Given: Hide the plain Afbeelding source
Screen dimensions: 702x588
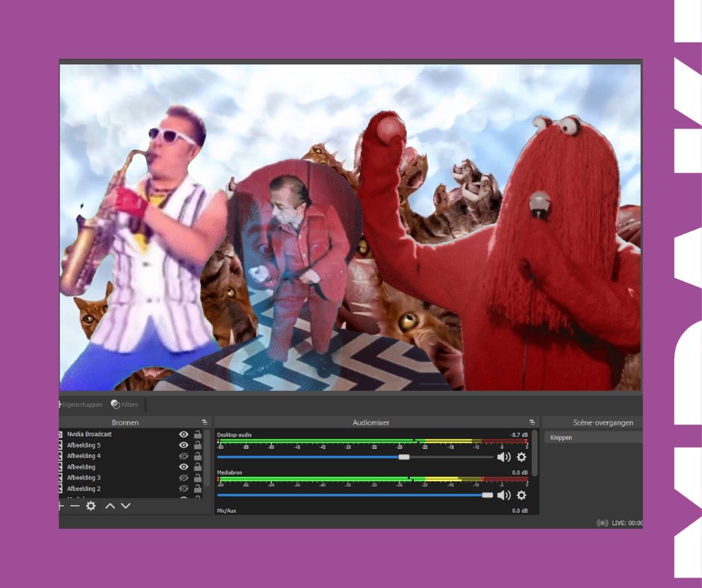Looking at the screenshot, I should coord(184,466).
